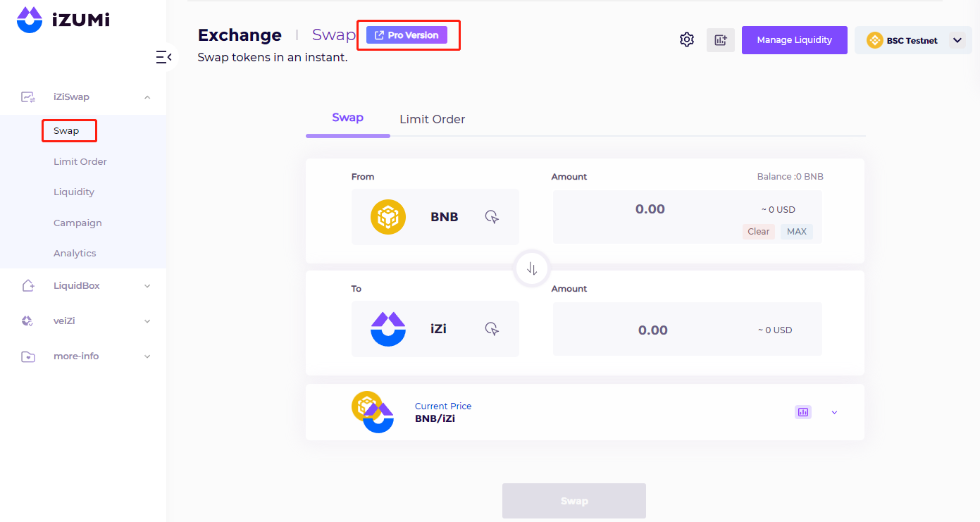This screenshot has width=980, height=522.
Task: Click the ~ 0 USD value in To
Action: coord(775,330)
